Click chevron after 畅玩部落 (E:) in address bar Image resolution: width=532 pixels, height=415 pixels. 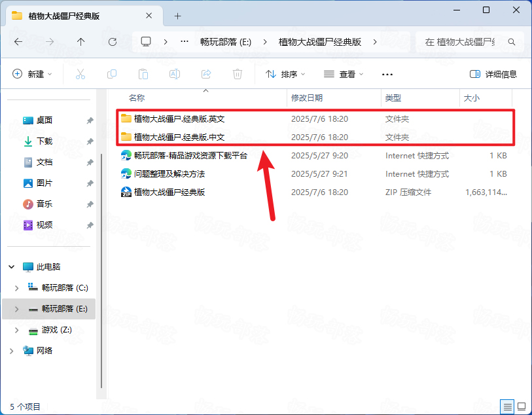click(x=265, y=42)
